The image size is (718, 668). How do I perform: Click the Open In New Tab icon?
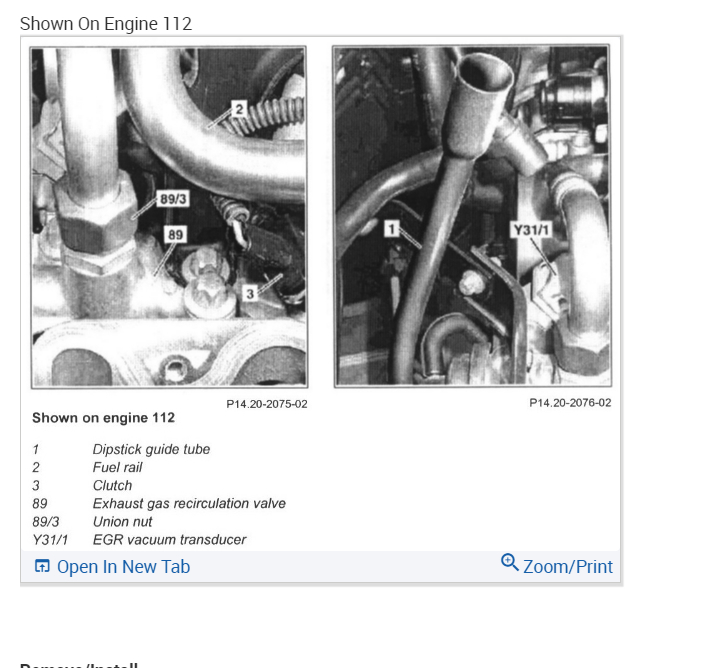[x=42, y=566]
